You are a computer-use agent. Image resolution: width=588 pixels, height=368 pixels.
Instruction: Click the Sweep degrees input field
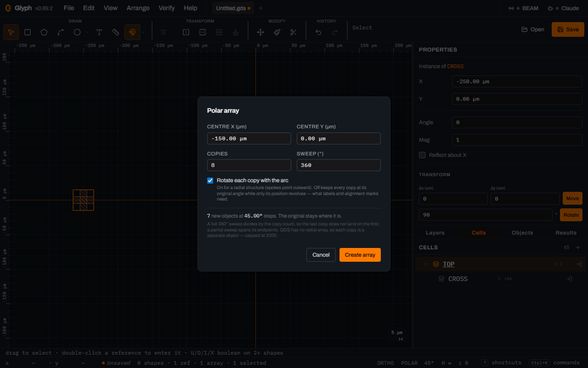[339, 165]
